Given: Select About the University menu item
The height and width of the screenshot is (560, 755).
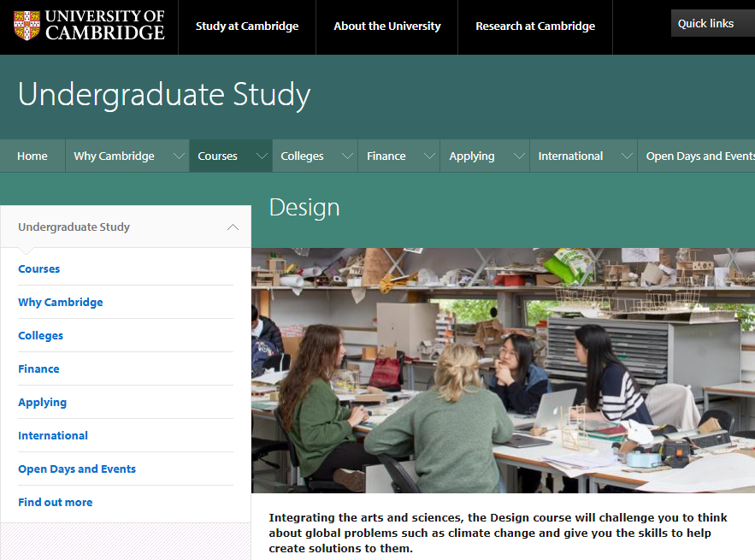Looking at the screenshot, I should click(x=386, y=27).
